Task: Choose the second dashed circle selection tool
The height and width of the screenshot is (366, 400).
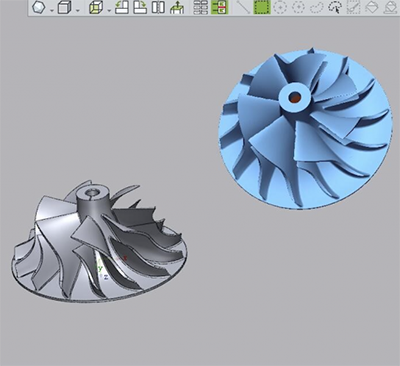Action: click(298, 7)
